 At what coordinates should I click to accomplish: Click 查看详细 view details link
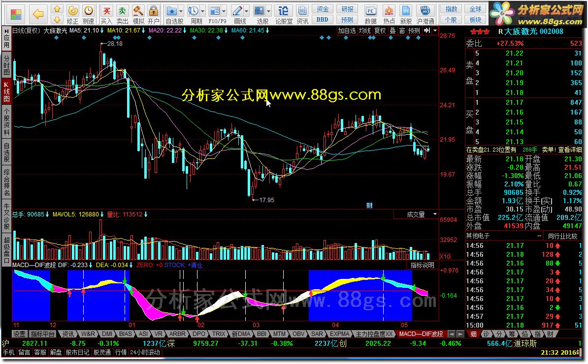570,150
